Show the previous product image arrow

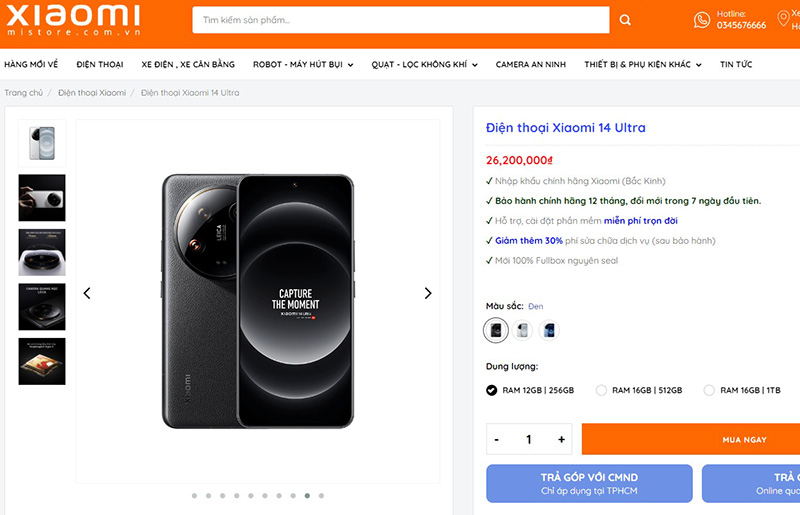87,293
